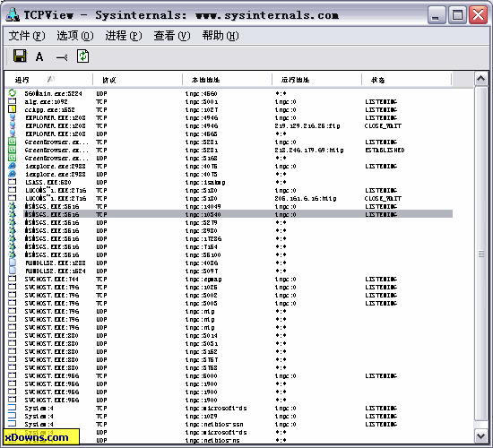The height and width of the screenshot is (448, 493).
Task: Click local address npc:6000 in SVCHOST row
Action: pyautogui.click(x=201, y=375)
